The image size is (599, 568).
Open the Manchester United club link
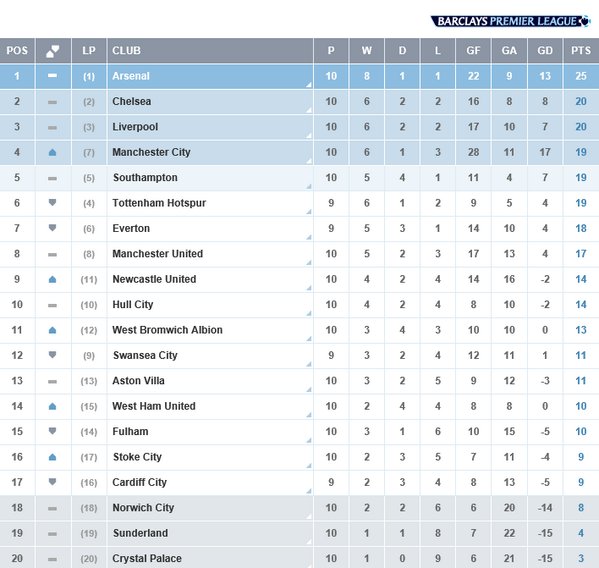coord(157,254)
